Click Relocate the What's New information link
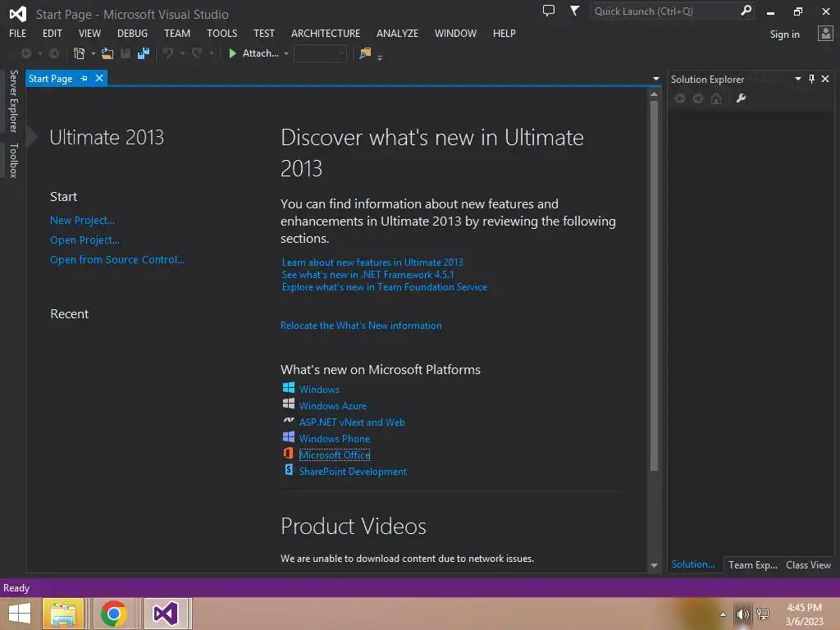 click(x=361, y=326)
